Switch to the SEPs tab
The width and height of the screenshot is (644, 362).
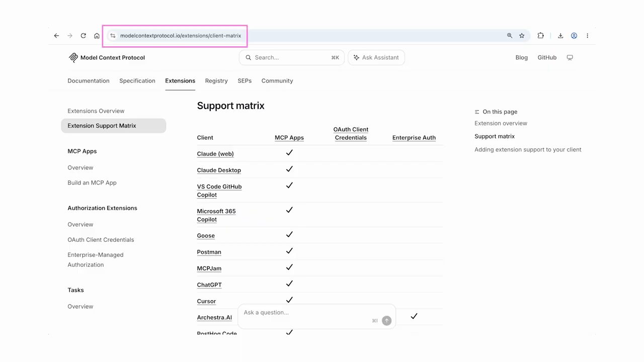click(245, 80)
